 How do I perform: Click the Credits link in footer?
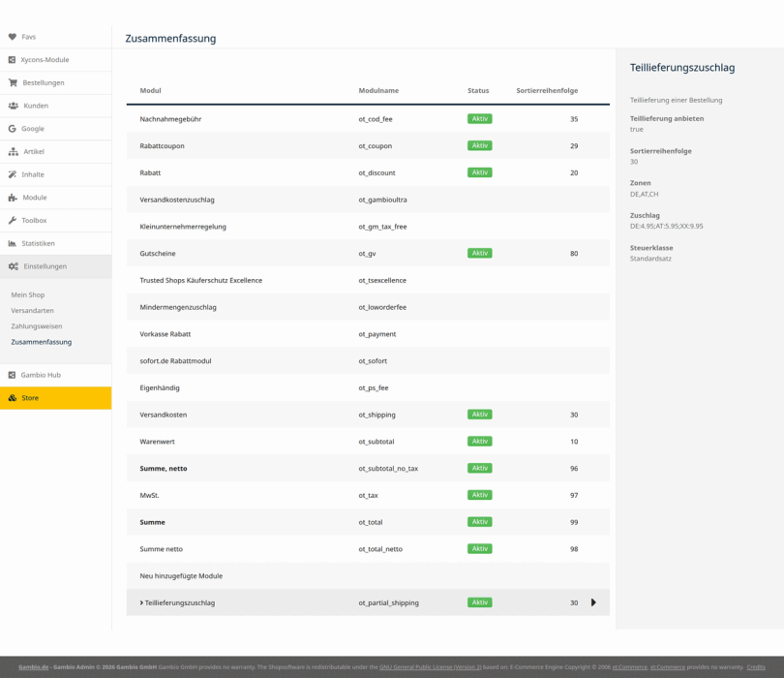click(x=756, y=667)
